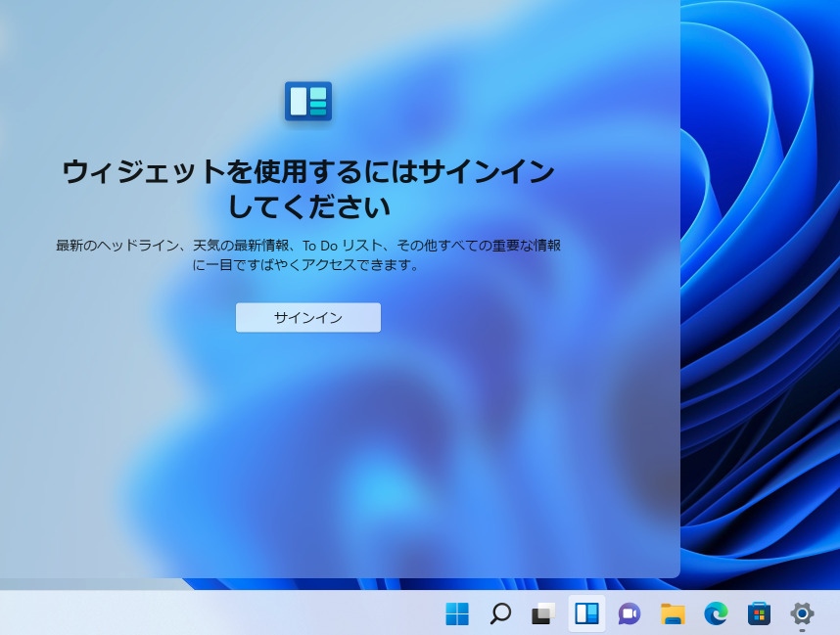Launch Microsoft Edge browser

tap(716, 613)
